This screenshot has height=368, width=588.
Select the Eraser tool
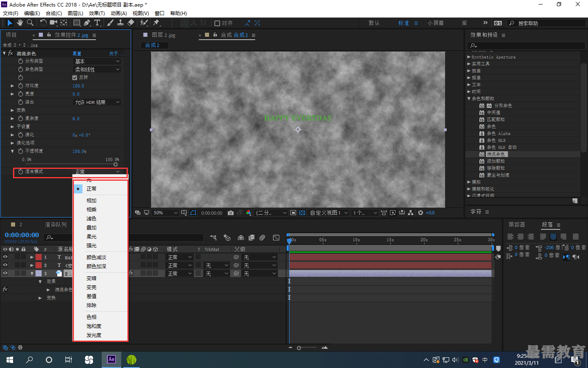[131, 23]
